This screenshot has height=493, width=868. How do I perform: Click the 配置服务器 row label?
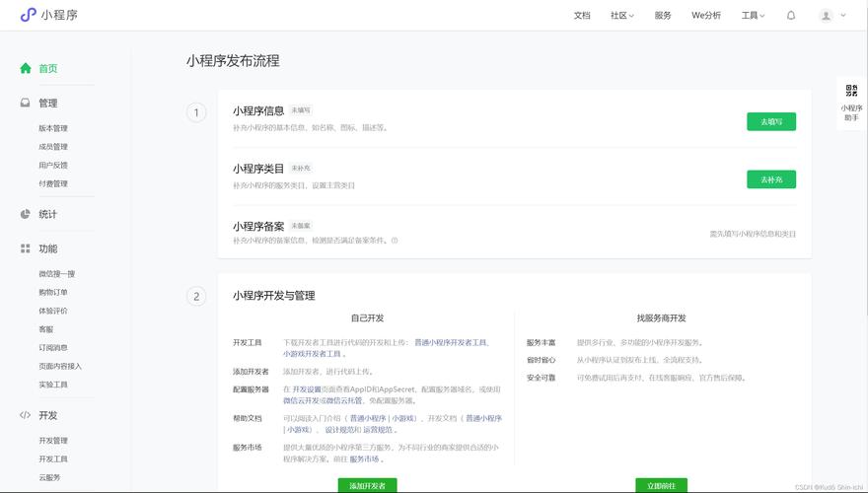(x=251, y=389)
